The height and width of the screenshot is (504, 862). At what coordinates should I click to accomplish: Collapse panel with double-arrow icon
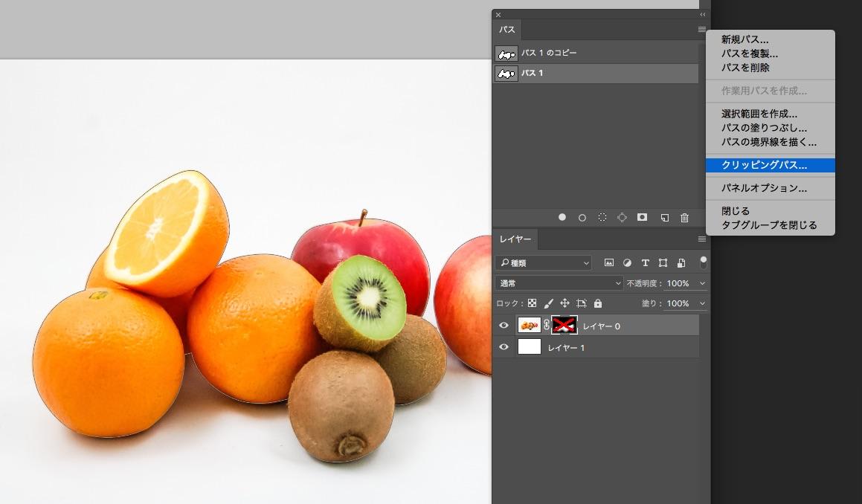pos(703,15)
